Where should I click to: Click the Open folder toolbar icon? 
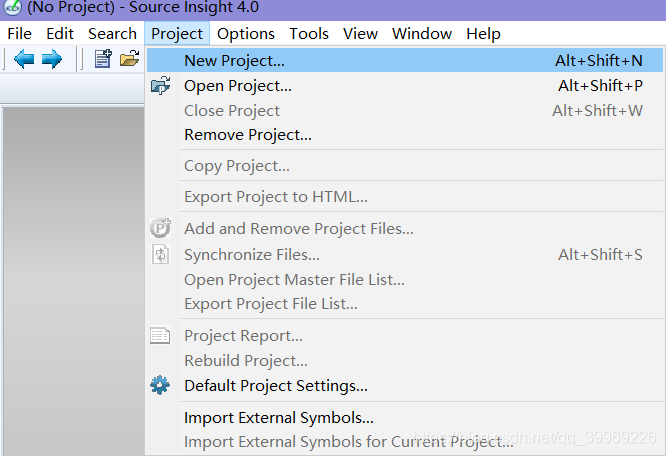[130, 59]
